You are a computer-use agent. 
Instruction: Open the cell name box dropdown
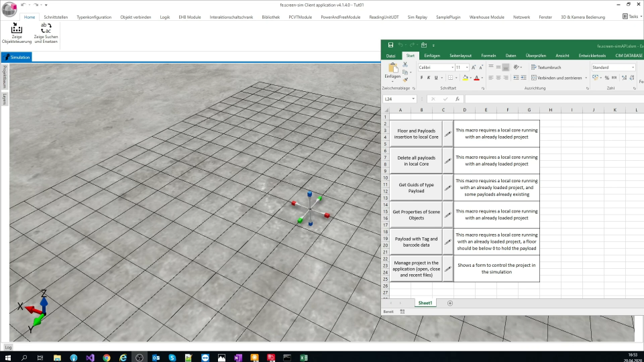[x=413, y=99]
